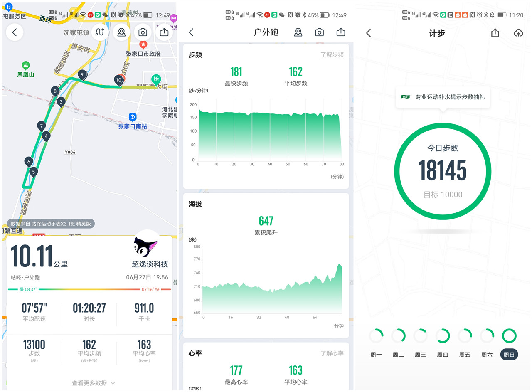Tap the 911.0 千卡 value
Image resolution: width=532 pixels, height=392 pixels.
click(144, 308)
